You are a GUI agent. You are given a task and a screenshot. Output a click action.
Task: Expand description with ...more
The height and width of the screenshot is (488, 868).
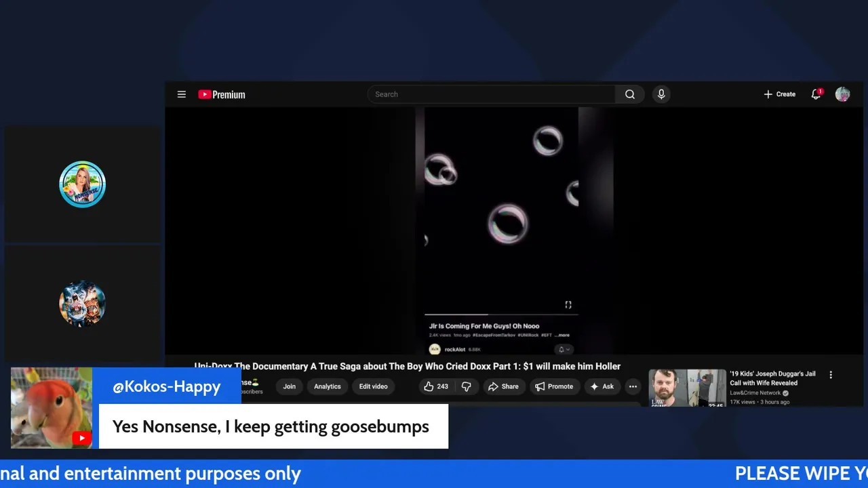pyautogui.click(x=562, y=335)
